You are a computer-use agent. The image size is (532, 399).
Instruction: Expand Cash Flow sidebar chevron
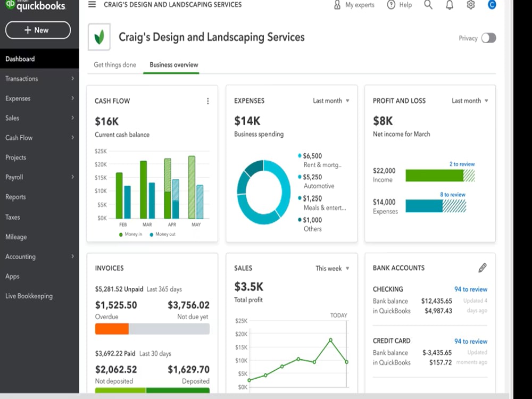pos(72,137)
